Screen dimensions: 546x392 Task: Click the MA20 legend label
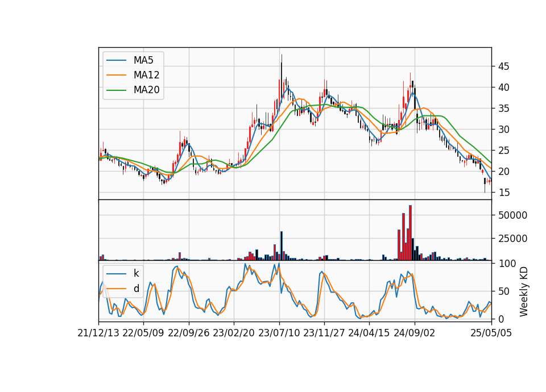pyautogui.click(x=146, y=90)
